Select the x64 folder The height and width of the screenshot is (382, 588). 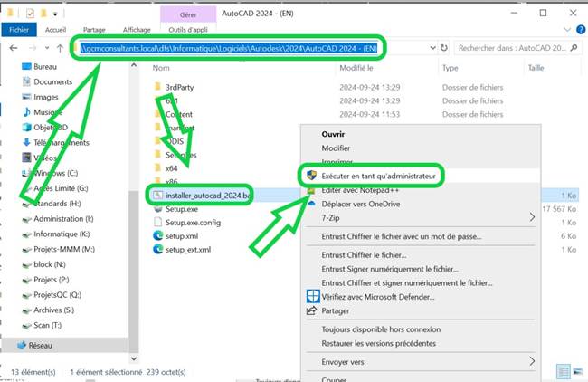tap(171, 168)
